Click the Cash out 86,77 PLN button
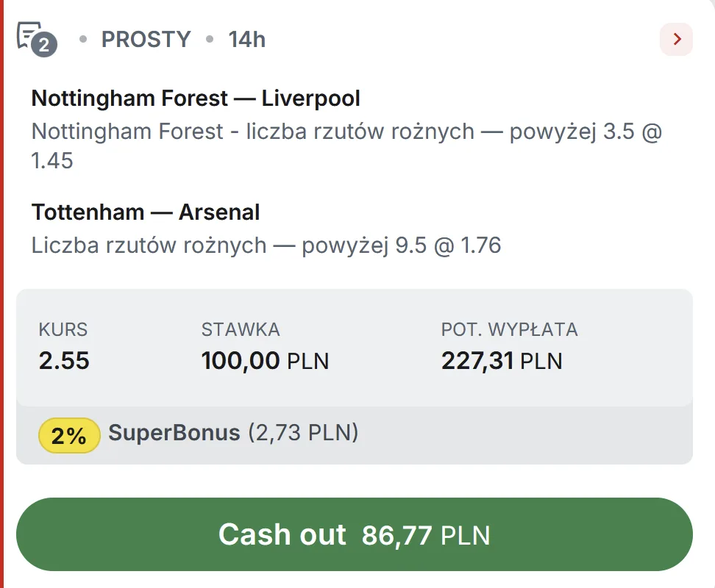 (357, 534)
